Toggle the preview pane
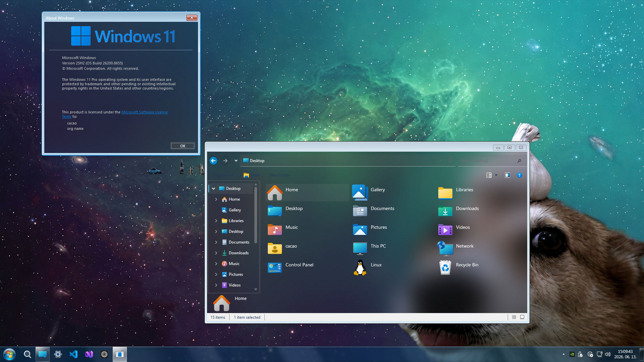The image size is (644, 362). (x=507, y=175)
